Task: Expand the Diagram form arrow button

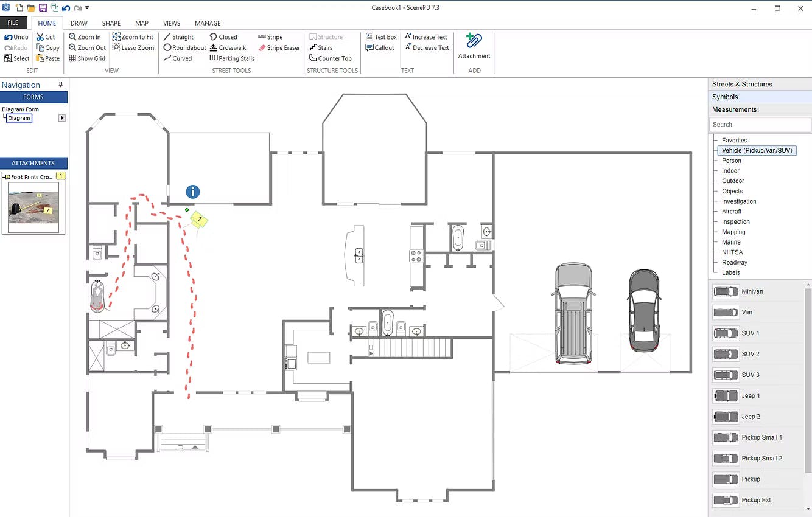Action: (x=62, y=118)
